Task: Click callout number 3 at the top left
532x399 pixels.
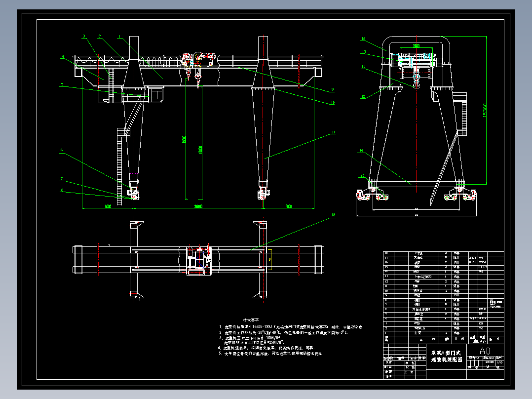Action: click(84, 36)
